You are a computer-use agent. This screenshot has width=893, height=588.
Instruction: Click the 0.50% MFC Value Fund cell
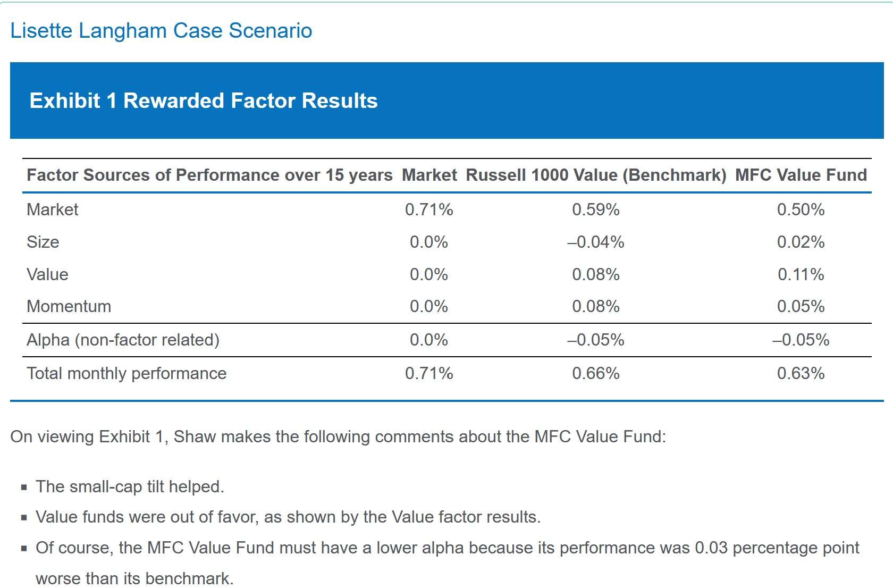[801, 209]
